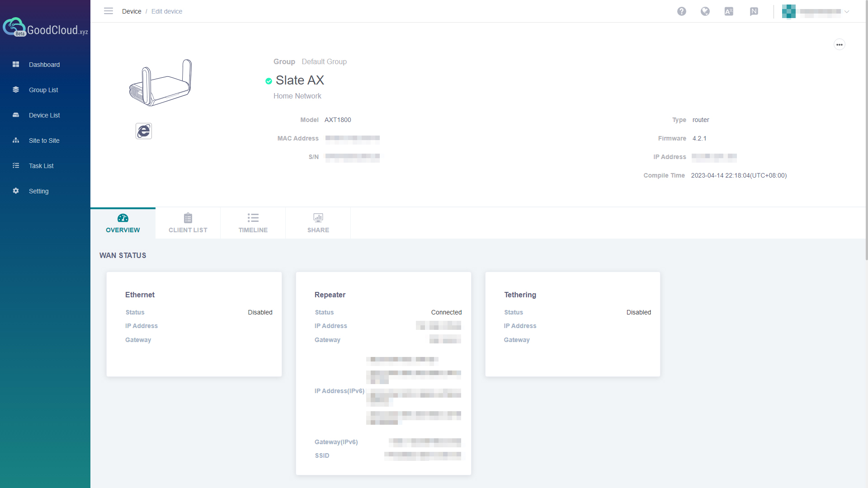Click the GoodCloud logo
Screen dimensions: 868x488
click(x=45, y=28)
